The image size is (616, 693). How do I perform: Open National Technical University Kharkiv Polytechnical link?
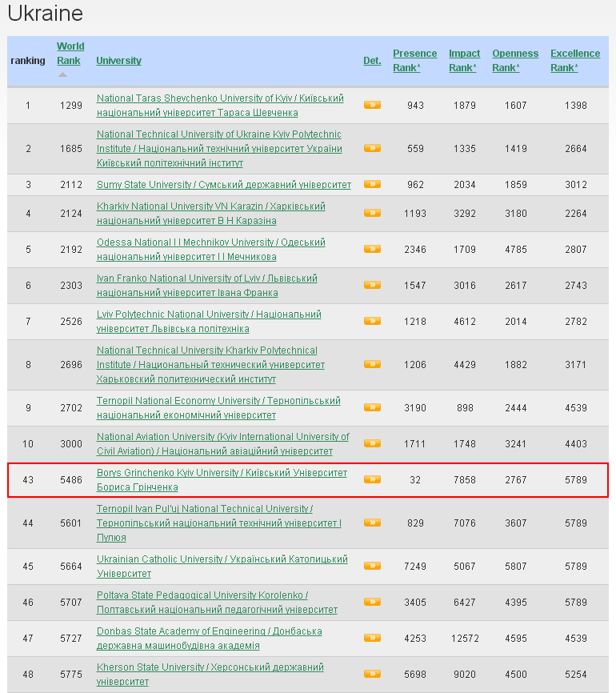tap(210, 365)
